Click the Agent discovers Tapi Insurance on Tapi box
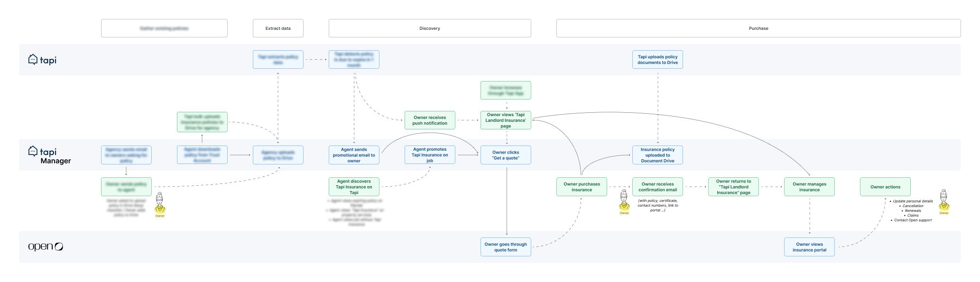 tap(354, 187)
